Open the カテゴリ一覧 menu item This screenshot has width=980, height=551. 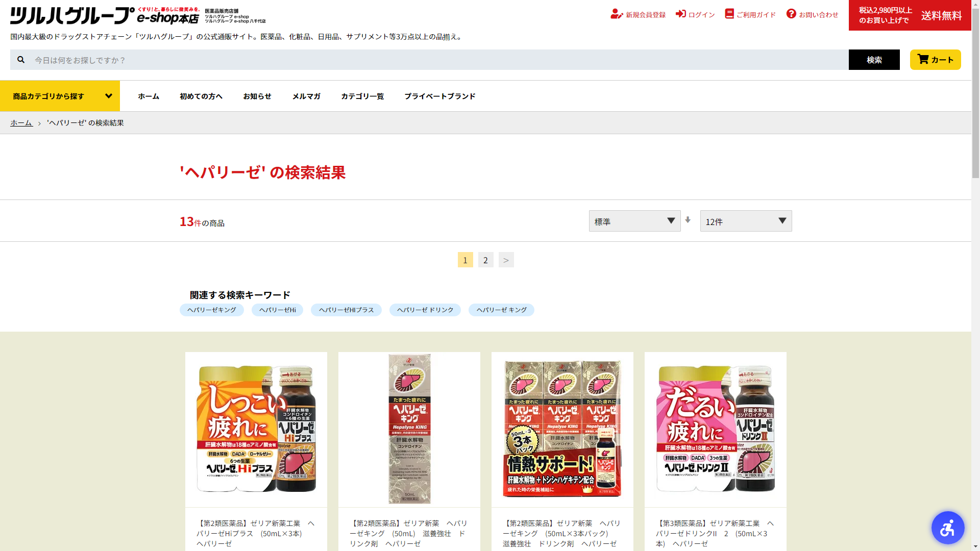[x=362, y=96]
